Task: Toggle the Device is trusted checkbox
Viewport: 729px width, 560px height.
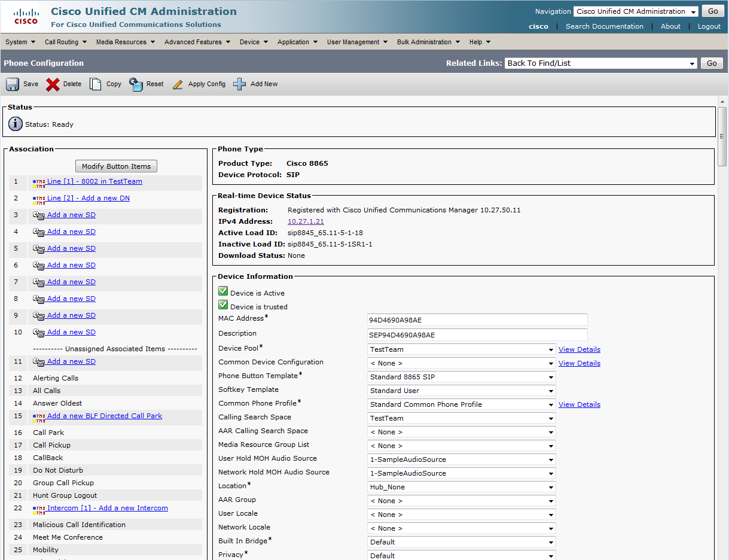Action: pos(223,305)
